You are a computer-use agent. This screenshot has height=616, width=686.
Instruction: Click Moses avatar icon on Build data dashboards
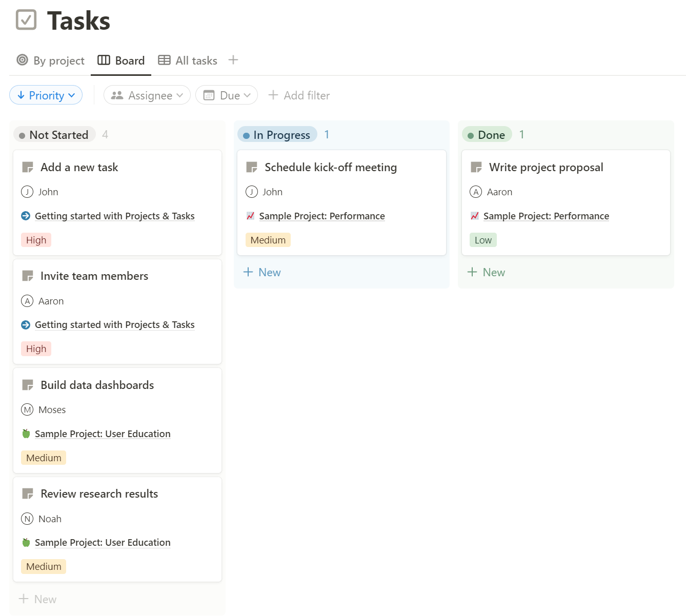point(27,409)
